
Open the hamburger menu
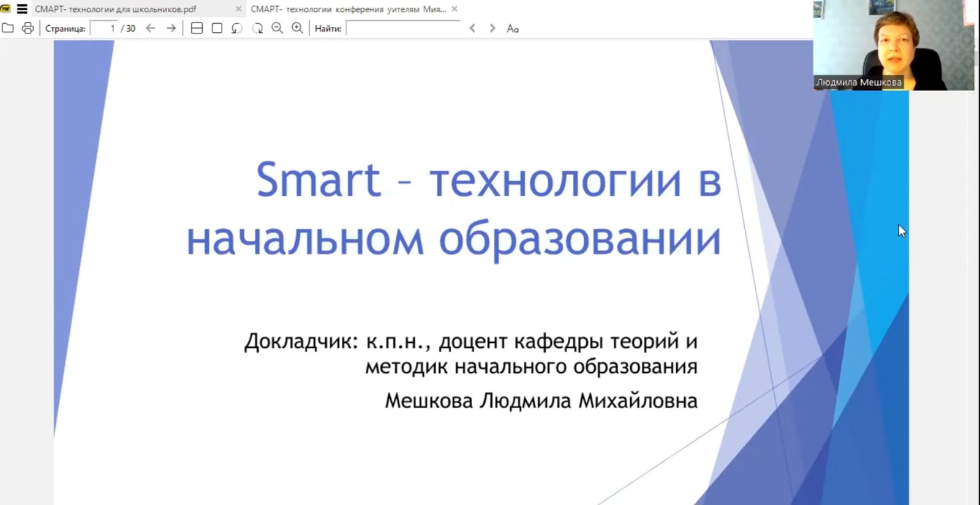[x=22, y=9]
